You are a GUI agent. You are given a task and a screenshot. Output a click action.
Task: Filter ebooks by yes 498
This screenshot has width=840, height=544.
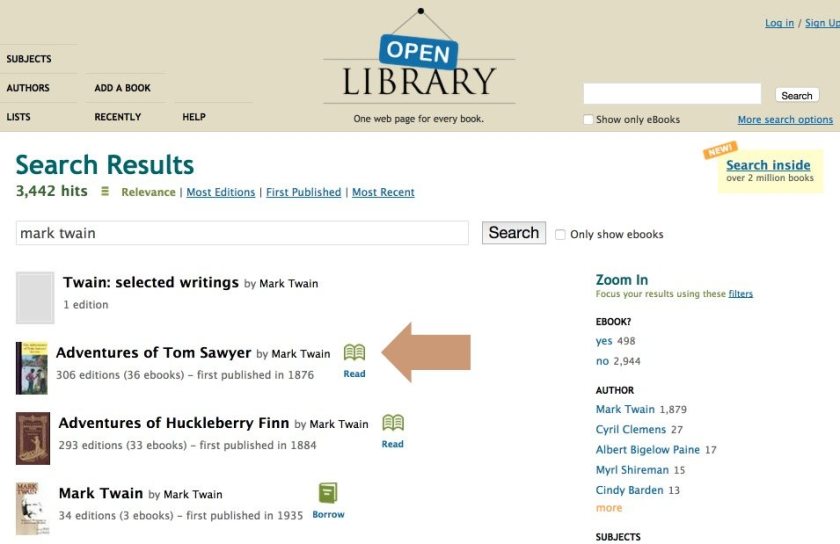tap(615, 341)
